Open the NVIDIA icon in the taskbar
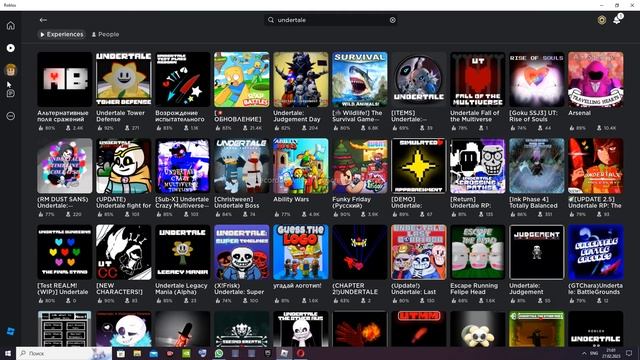640x360 pixels. pos(186,353)
